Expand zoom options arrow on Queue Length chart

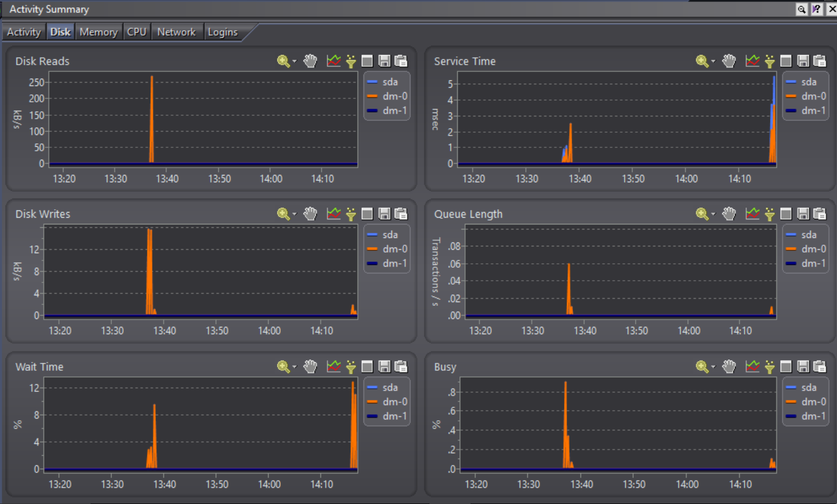pos(713,214)
